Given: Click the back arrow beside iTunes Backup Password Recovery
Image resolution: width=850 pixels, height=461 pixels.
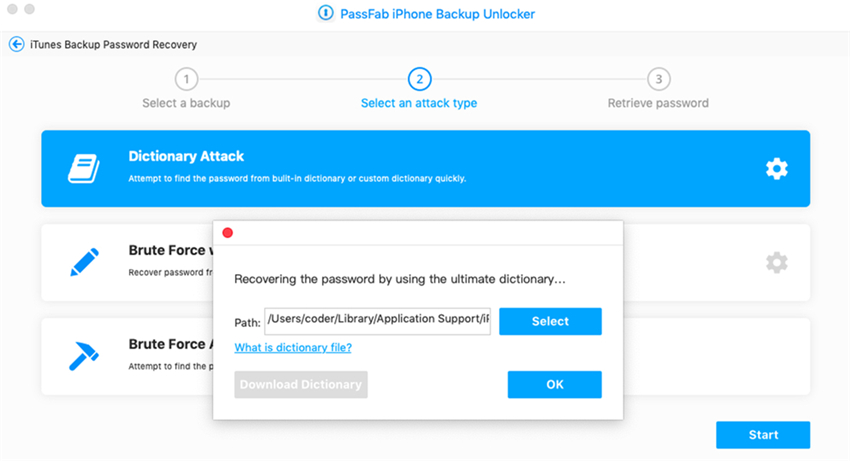Looking at the screenshot, I should pos(17,44).
